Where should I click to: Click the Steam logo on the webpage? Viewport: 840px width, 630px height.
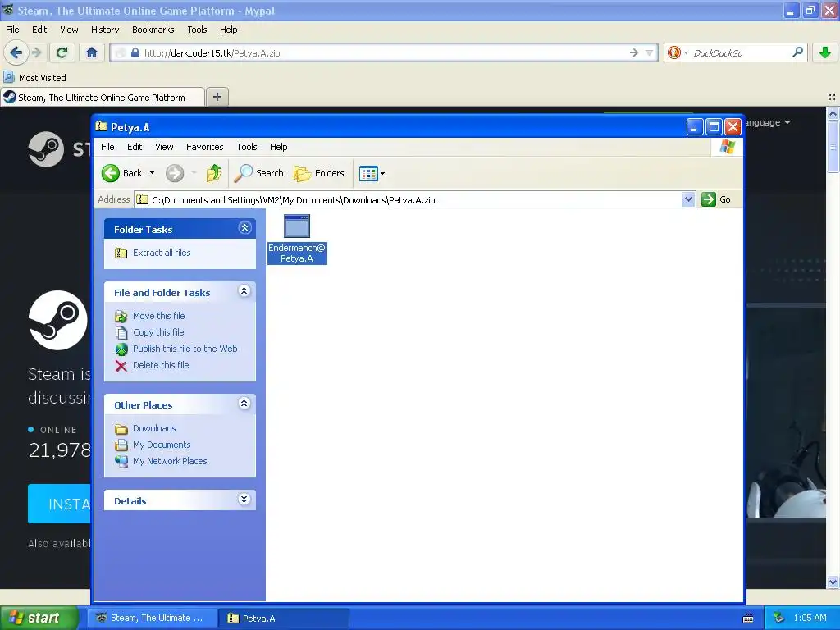coord(46,149)
